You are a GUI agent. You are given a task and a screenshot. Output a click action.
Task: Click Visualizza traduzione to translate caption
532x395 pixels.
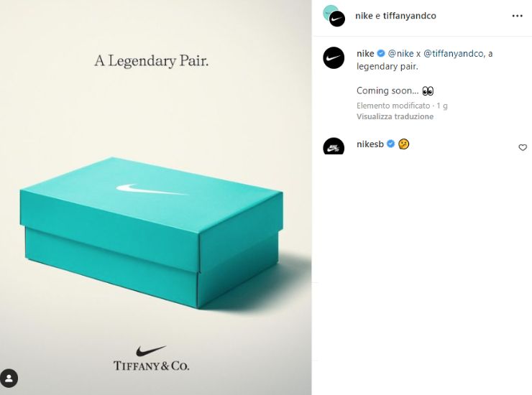point(395,116)
